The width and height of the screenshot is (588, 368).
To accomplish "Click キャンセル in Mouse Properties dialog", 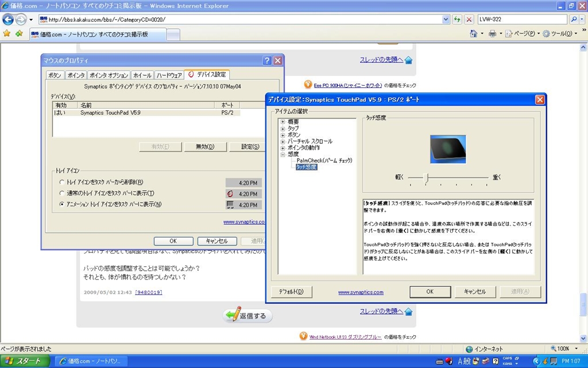I will 217,241.
